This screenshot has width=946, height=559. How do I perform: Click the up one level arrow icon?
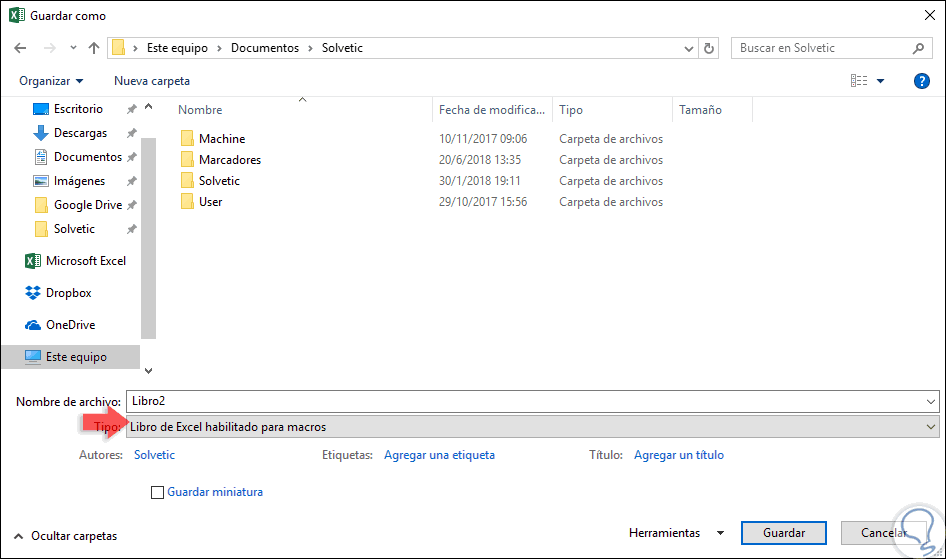tap(94, 48)
